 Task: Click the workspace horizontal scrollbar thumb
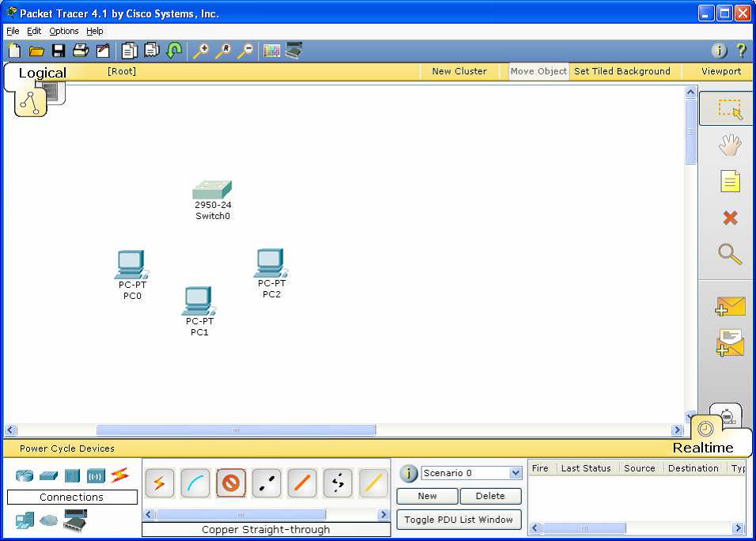(x=236, y=430)
